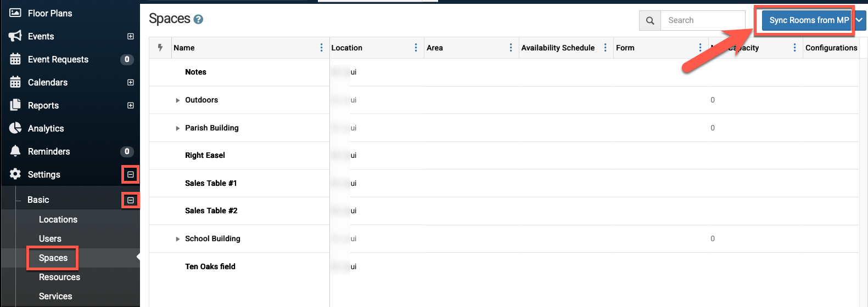Open Location column options menu

[416, 48]
